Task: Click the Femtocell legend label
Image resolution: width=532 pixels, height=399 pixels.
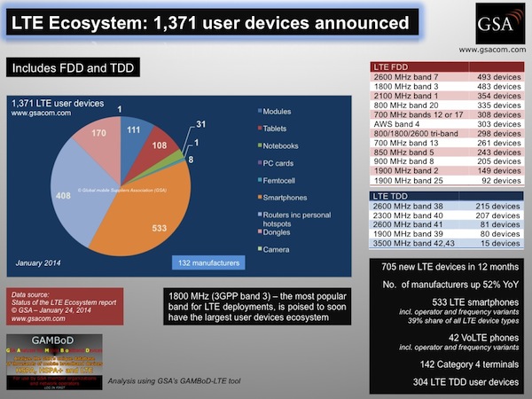Action: click(x=279, y=181)
